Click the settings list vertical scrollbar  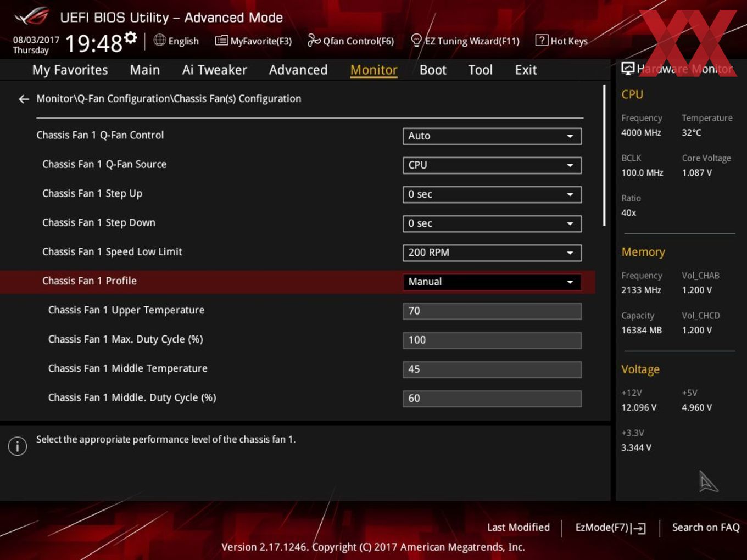(x=604, y=155)
